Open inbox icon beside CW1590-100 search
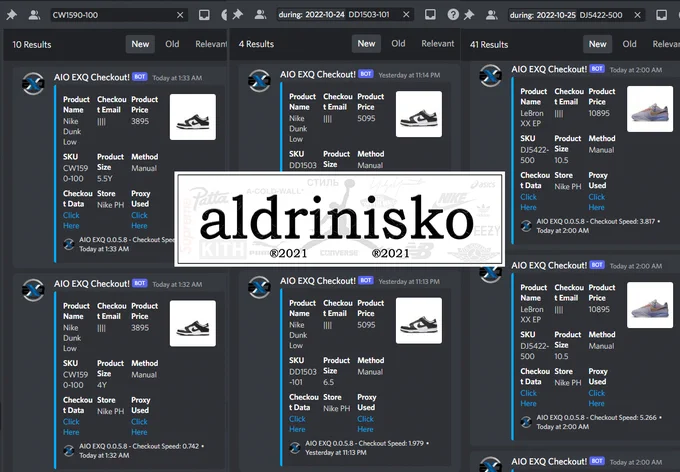The image size is (680, 472). coord(204,15)
